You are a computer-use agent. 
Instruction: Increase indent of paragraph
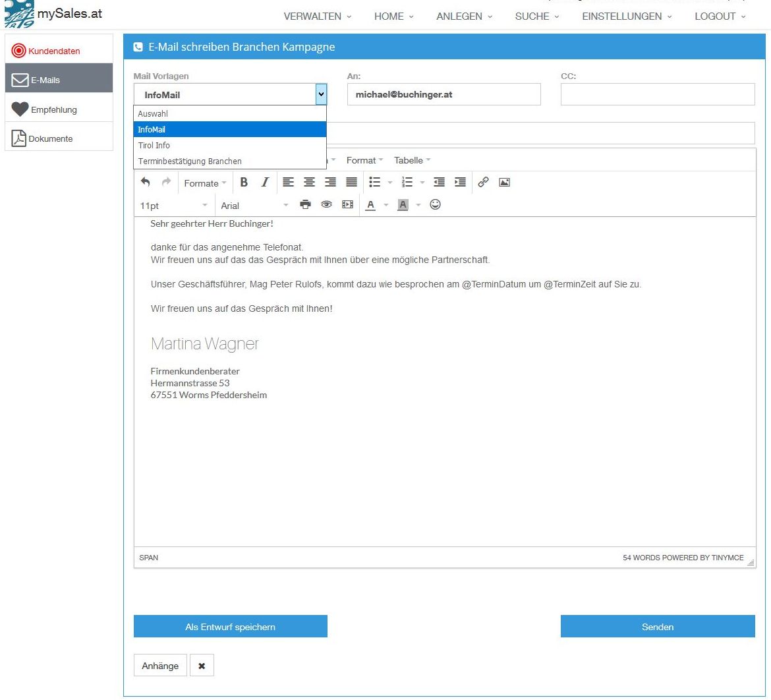click(x=460, y=183)
